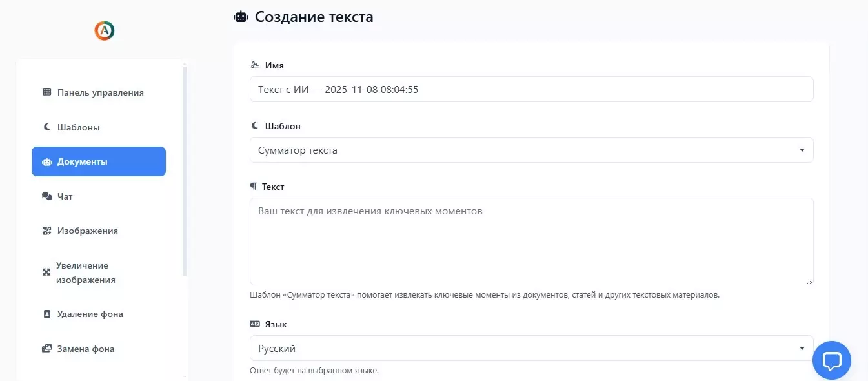Expand the Язык dropdown showing Русский

click(531, 348)
